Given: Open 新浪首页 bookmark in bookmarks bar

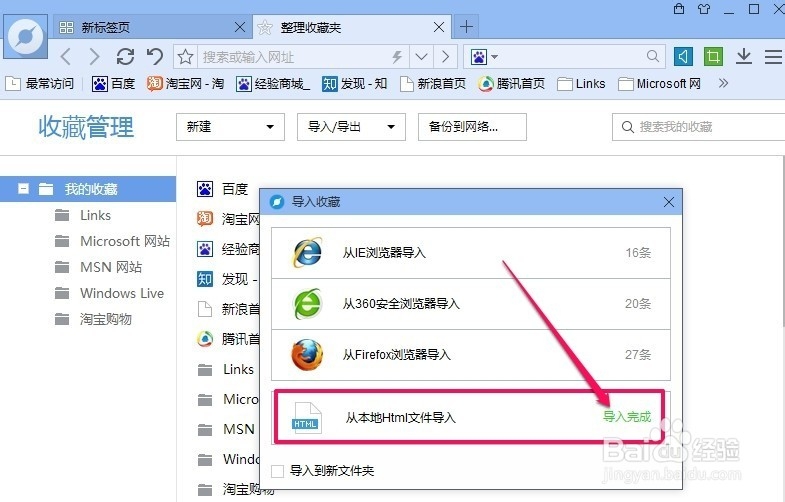Looking at the screenshot, I should pos(433,84).
